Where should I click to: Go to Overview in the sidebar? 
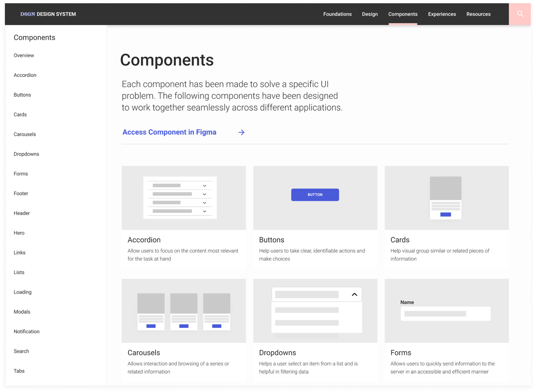24,55
